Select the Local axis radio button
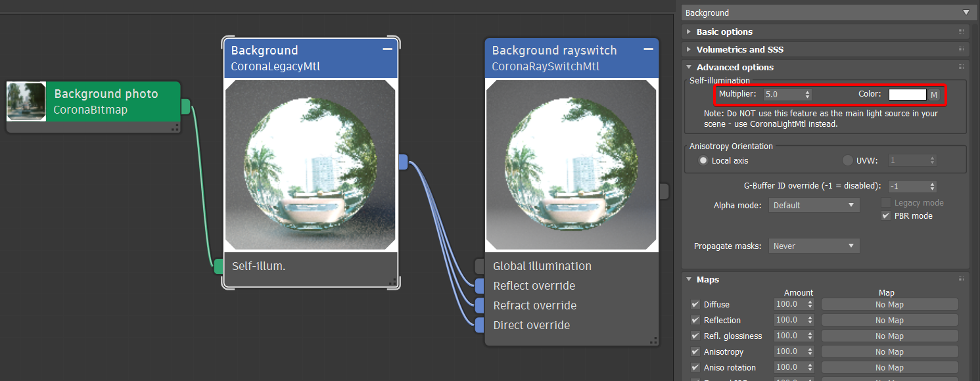The height and width of the screenshot is (381, 980). (x=703, y=160)
